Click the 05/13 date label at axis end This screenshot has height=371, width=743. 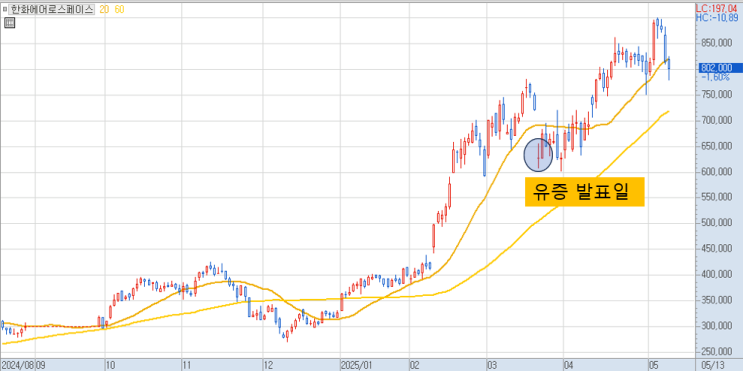coord(712,365)
